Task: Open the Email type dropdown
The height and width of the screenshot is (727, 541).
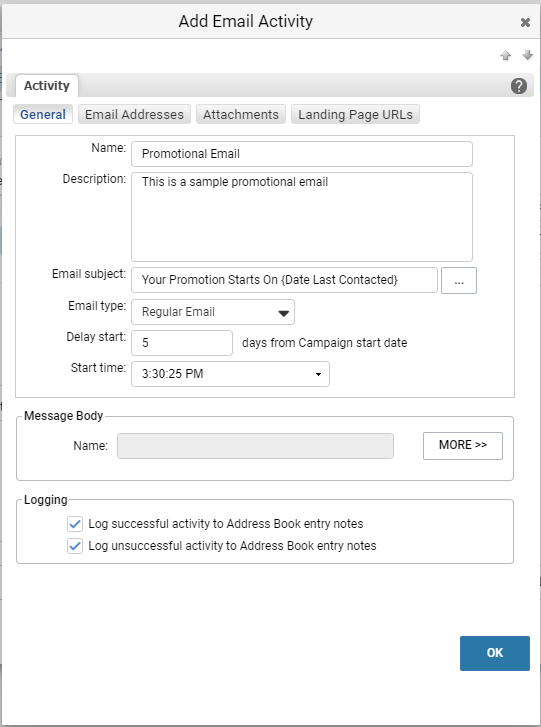Action: [x=213, y=312]
